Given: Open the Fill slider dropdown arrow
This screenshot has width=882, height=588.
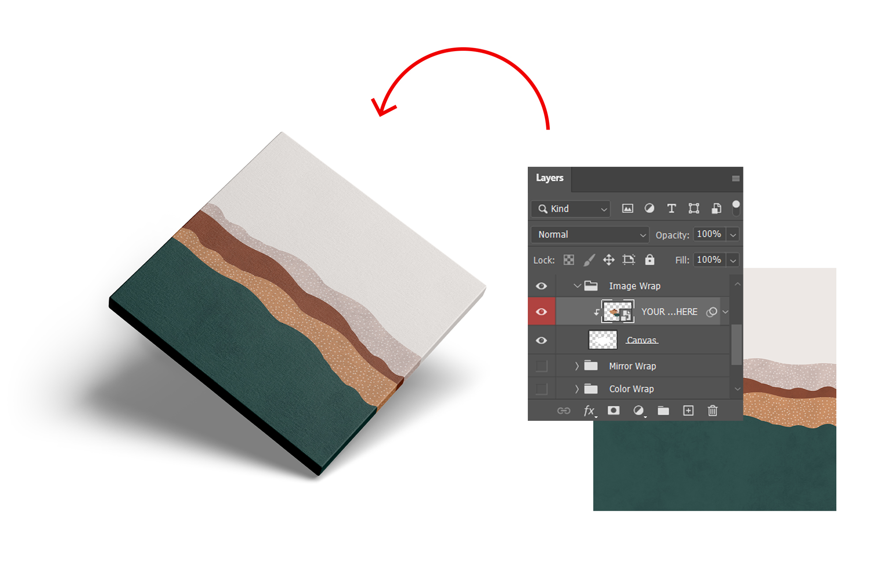Looking at the screenshot, I should click(x=733, y=260).
